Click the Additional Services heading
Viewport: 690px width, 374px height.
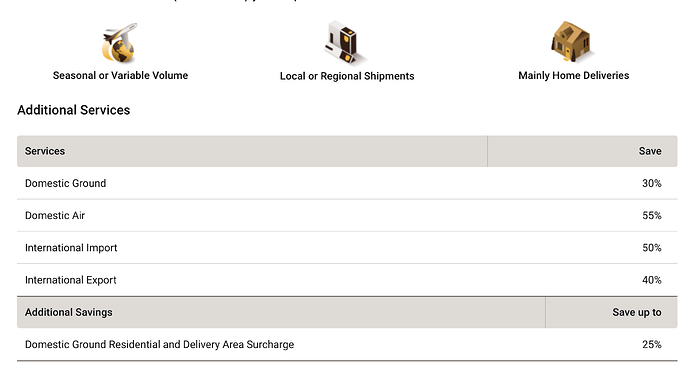pyautogui.click(x=73, y=110)
